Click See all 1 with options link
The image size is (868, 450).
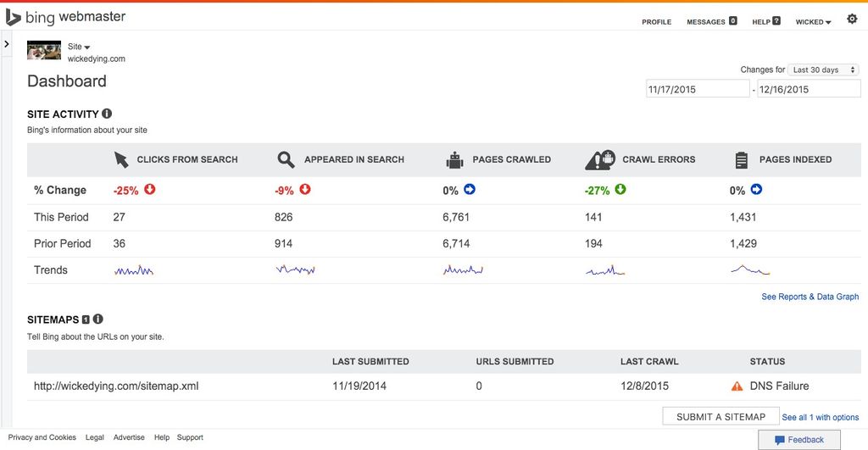click(x=821, y=417)
